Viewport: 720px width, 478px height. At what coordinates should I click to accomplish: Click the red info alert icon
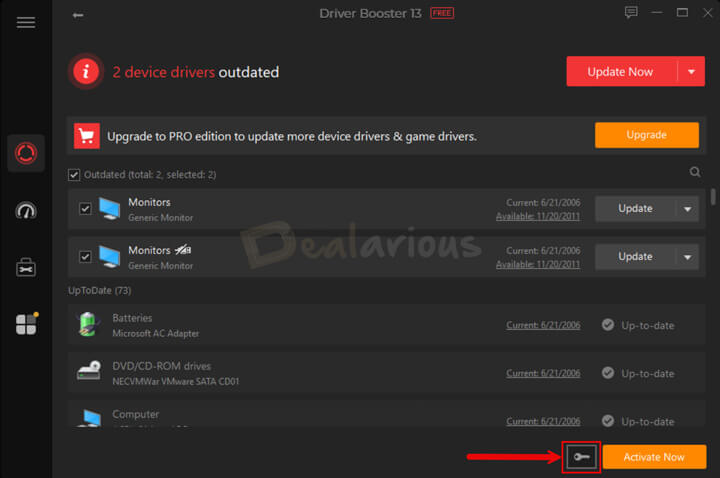pos(85,72)
